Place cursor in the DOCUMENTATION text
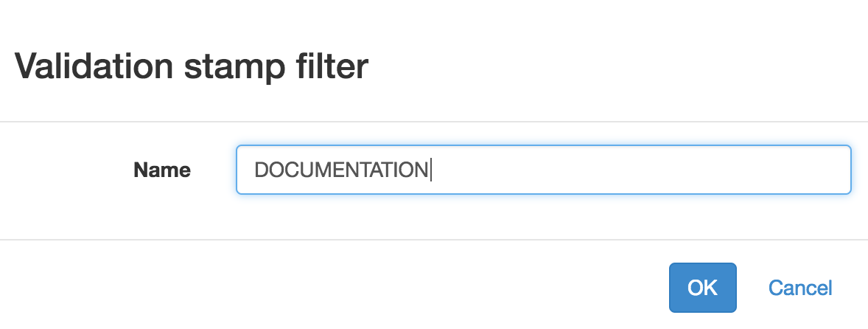The height and width of the screenshot is (329, 868). [341, 170]
